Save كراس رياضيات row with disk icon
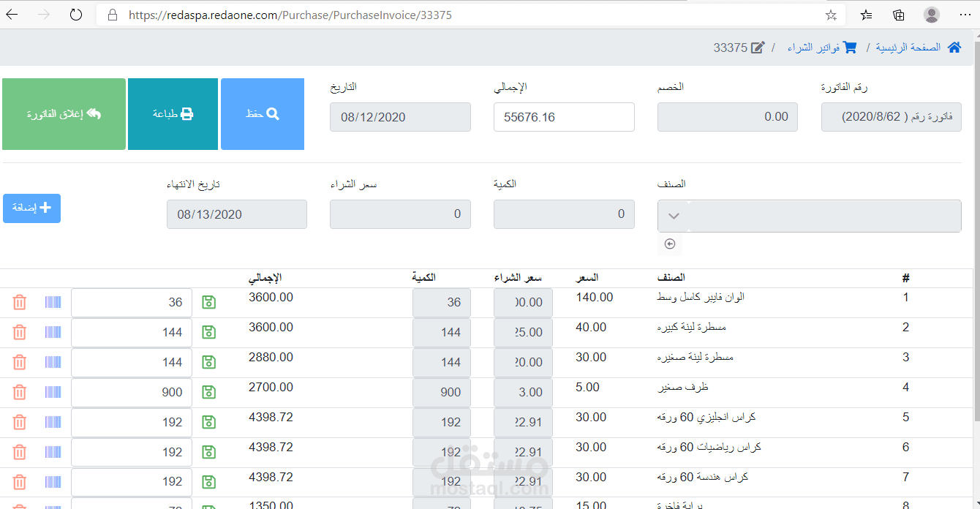 [208, 452]
